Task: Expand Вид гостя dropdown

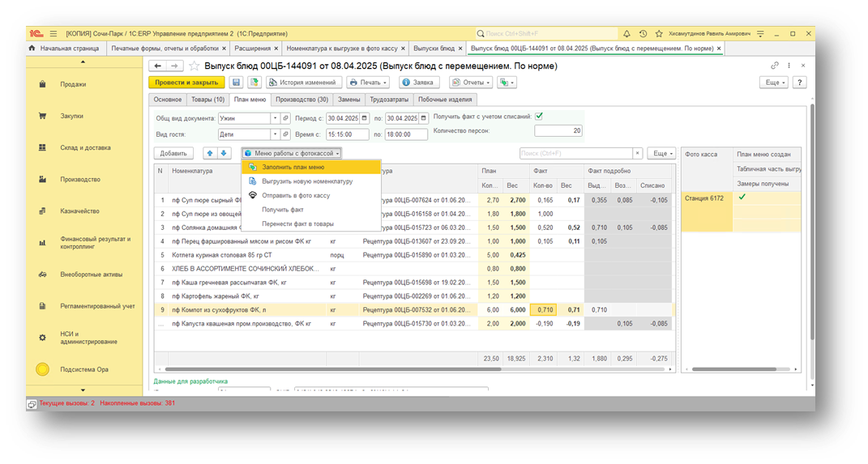Action: [x=275, y=134]
